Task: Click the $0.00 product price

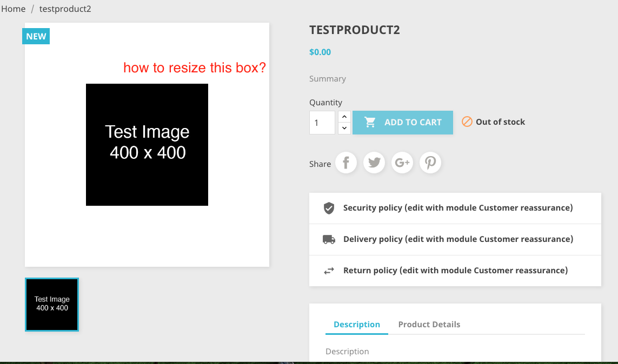Action: tap(320, 52)
